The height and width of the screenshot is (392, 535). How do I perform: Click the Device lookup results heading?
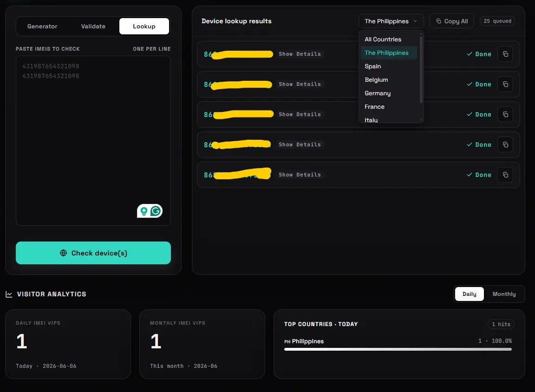[236, 21]
